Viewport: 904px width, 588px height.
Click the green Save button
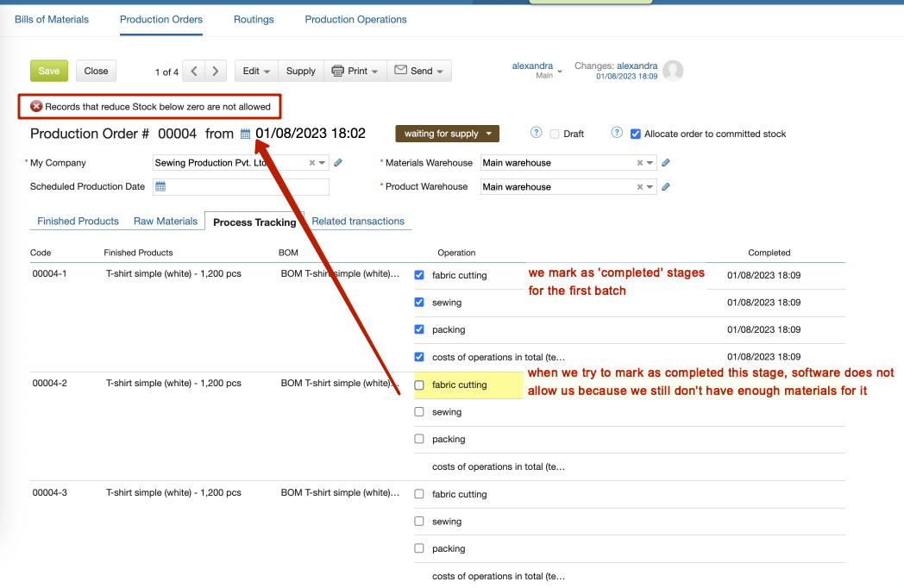(49, 71)
